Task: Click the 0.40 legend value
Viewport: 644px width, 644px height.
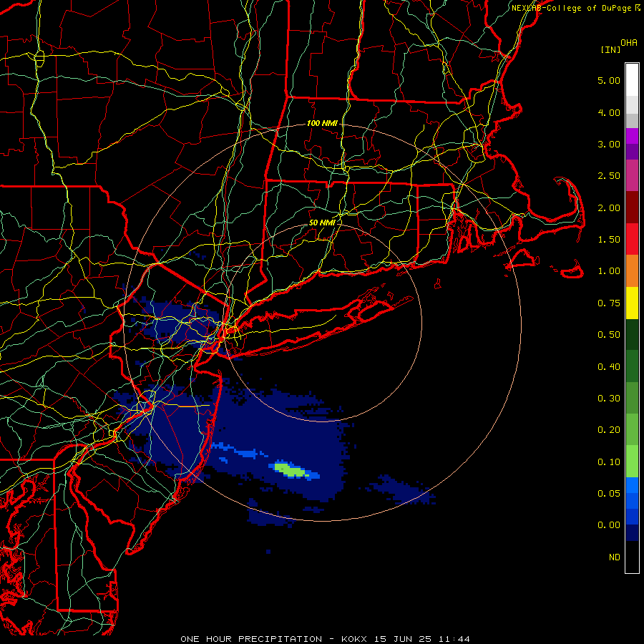Action: pos(609,367)
